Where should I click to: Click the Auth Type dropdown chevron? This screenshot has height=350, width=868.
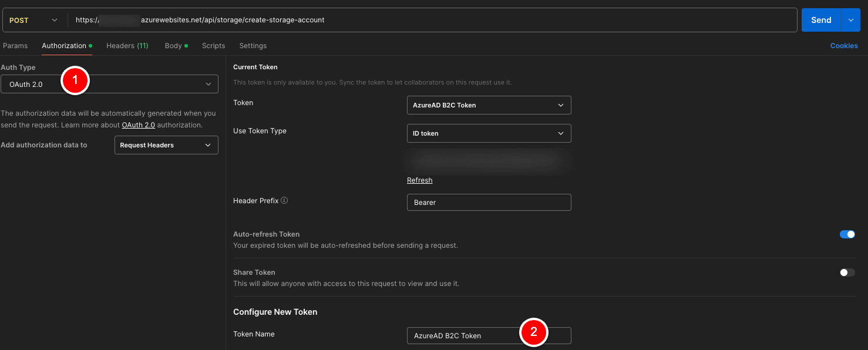click(x=208, y=84)
